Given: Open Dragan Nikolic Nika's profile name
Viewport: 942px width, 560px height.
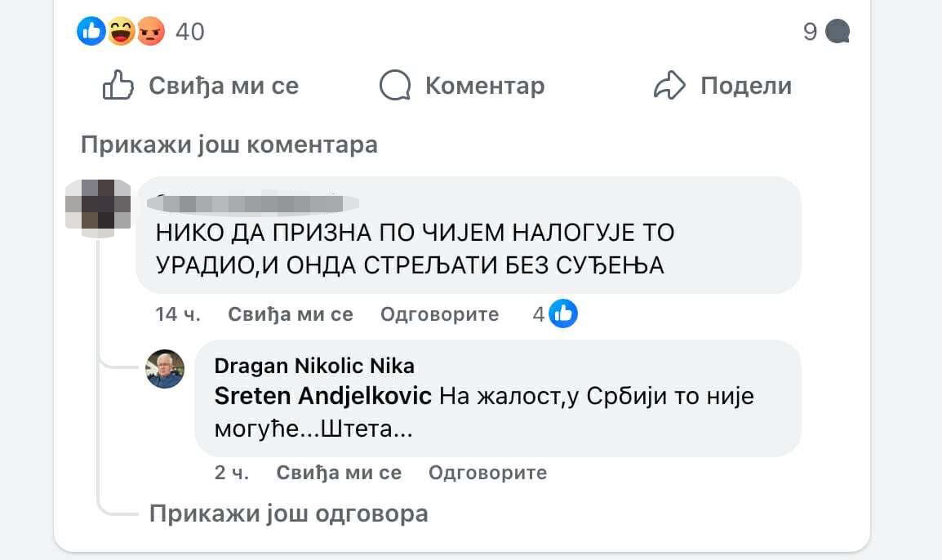Looking at the screenshot, I should [x=313, y=366].
